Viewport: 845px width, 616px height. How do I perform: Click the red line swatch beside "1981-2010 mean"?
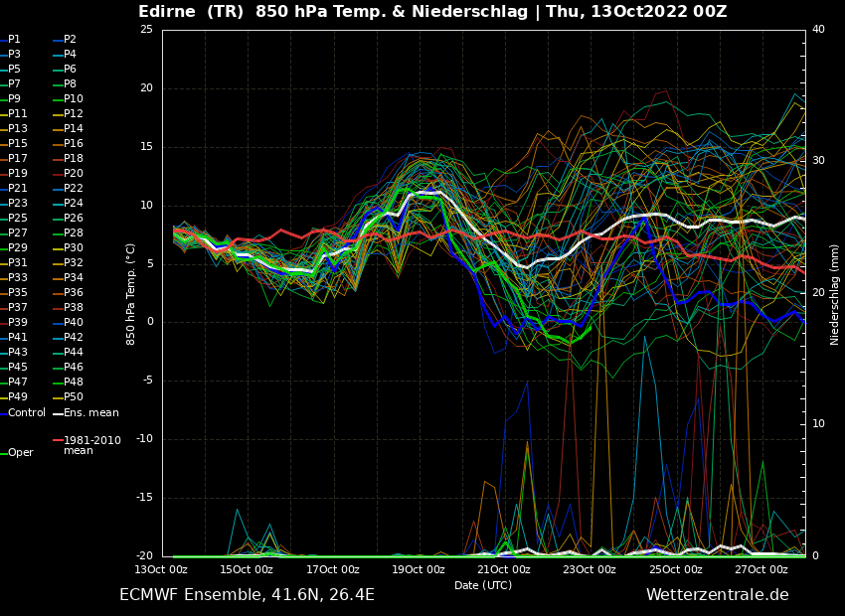pyautogui.click(x=58, y=440)
